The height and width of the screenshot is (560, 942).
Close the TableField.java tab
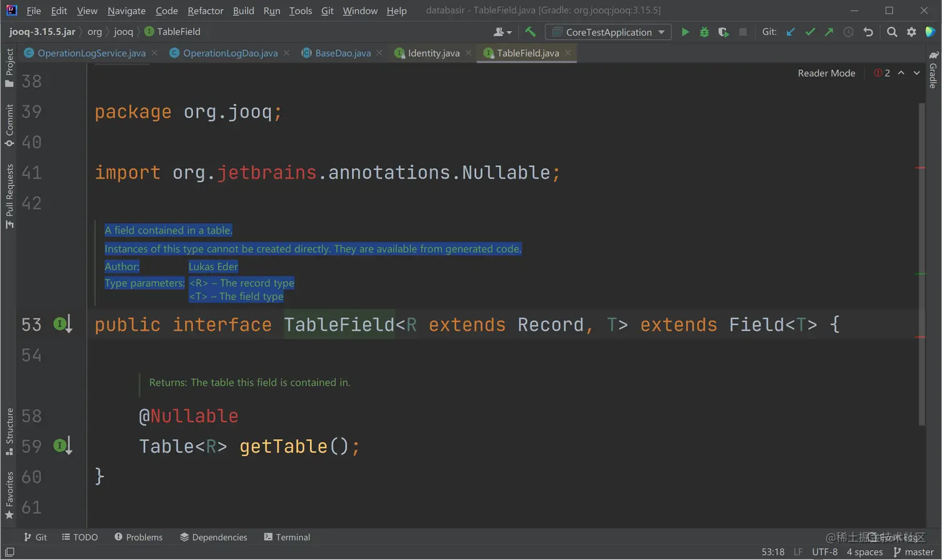568,53
